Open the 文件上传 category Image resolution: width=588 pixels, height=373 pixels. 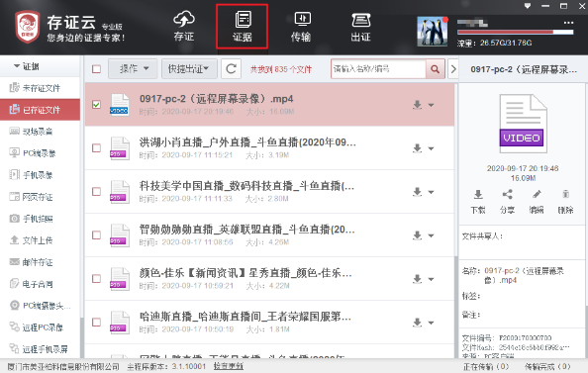click(x=41, y=240)
